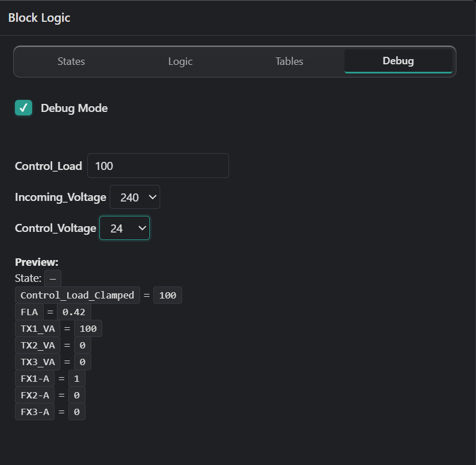This screenshot has height=465, width=476.
Task: Click the TX3_VA variable name
Action: click(x=38, y=362)
